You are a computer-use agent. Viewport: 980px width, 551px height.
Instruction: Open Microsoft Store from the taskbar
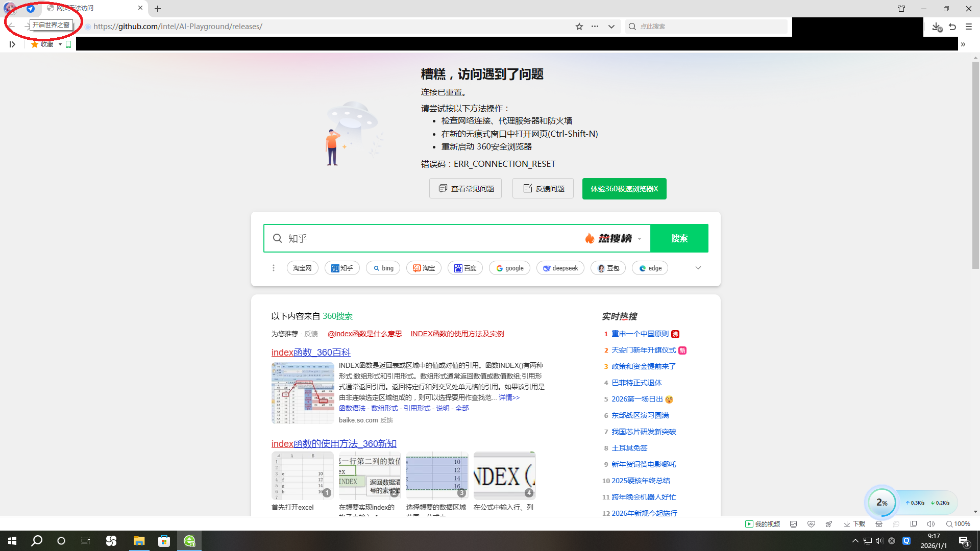tap(164, 541)
